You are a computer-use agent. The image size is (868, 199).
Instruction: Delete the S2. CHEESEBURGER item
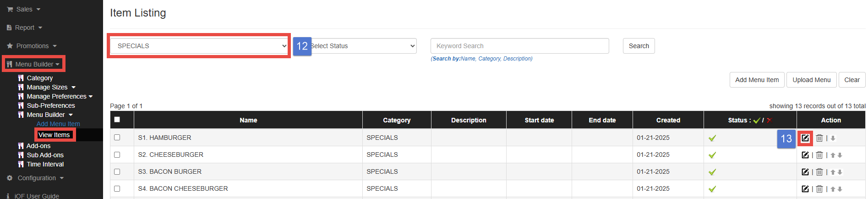[819, 155]
